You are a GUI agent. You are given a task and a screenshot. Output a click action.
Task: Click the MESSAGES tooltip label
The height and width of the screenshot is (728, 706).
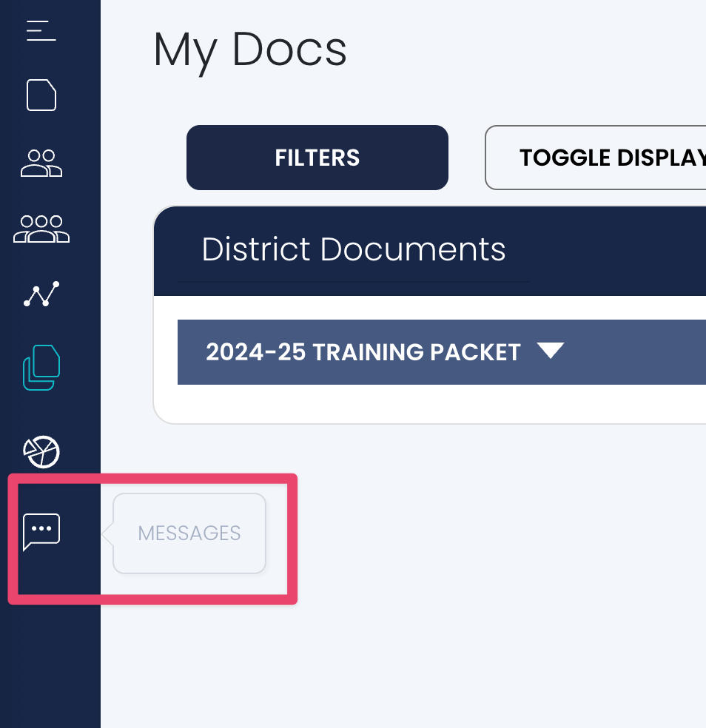coord(189,533)
